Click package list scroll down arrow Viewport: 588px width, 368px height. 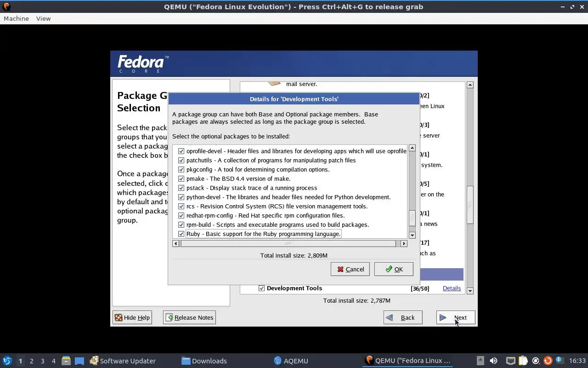tap(412, 235)
